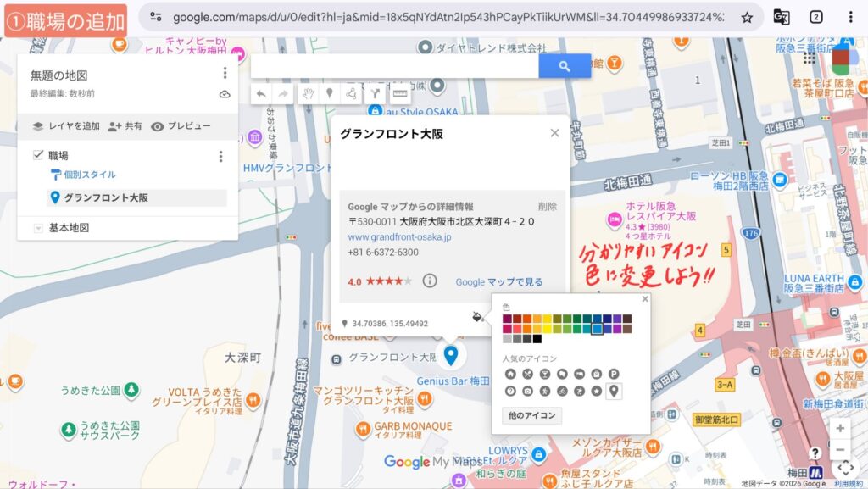Select the ruler measure tool
The width and height of the screenshot is (868, 489).
[399, 94]
